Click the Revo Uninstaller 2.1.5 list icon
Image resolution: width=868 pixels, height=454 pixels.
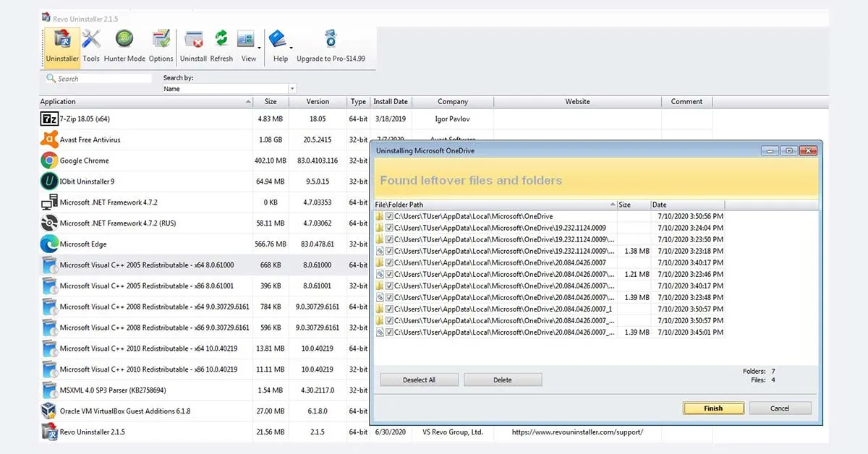[x=49, y=432]
